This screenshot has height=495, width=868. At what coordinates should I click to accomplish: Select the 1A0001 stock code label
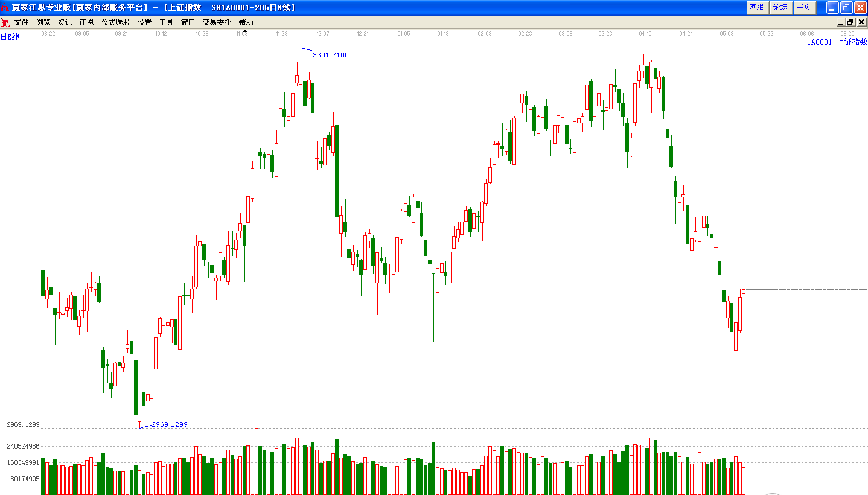click(820, 42)
